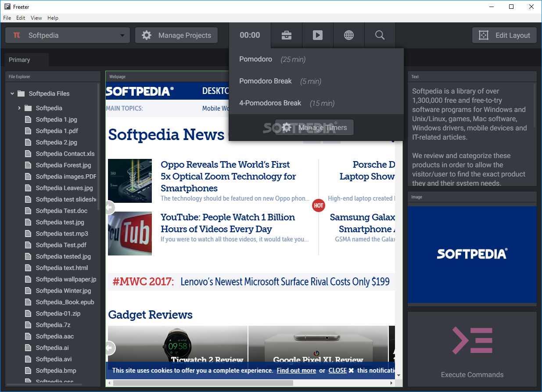The width and height of the screenshot is (542, 392).
Task: Start the 4-Pomodoros Break 15 min timer
Action: (316, 103)
